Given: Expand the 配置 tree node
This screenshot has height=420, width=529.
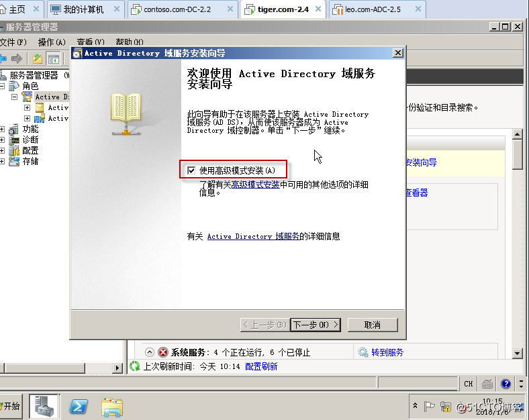Looking at the screenshot, I should 2,151.
